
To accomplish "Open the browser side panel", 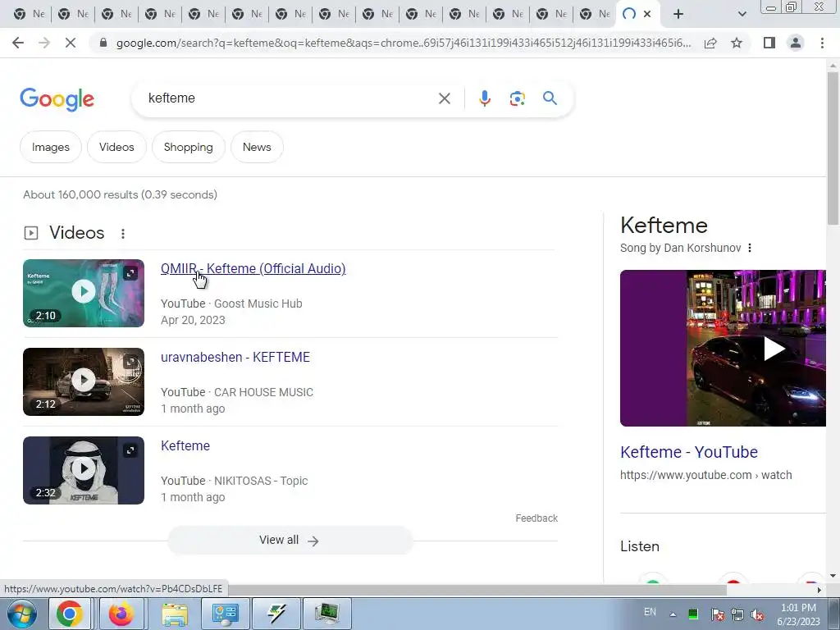I will tap(769, 43).
